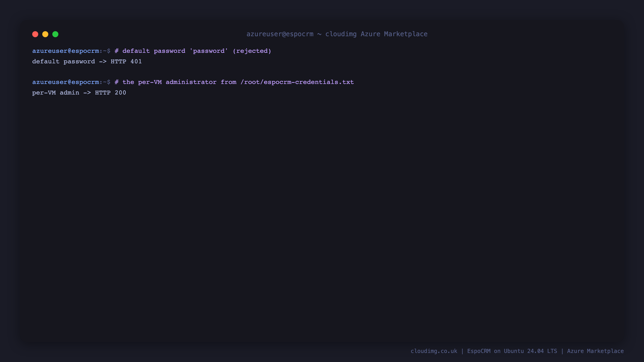Click the first azureuser@espocrm prompt
This screenshot has height=362, width=644.
click(71, 51)
